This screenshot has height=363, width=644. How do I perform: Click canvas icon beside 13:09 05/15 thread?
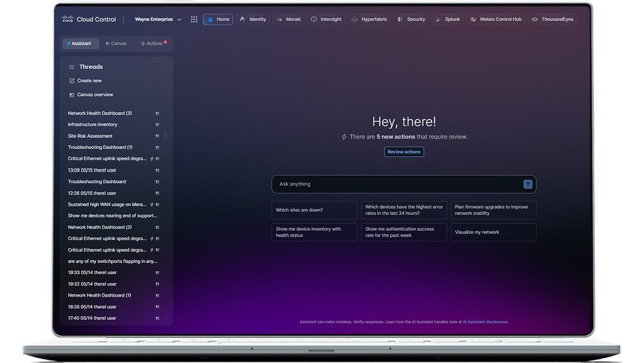[157, 170]
